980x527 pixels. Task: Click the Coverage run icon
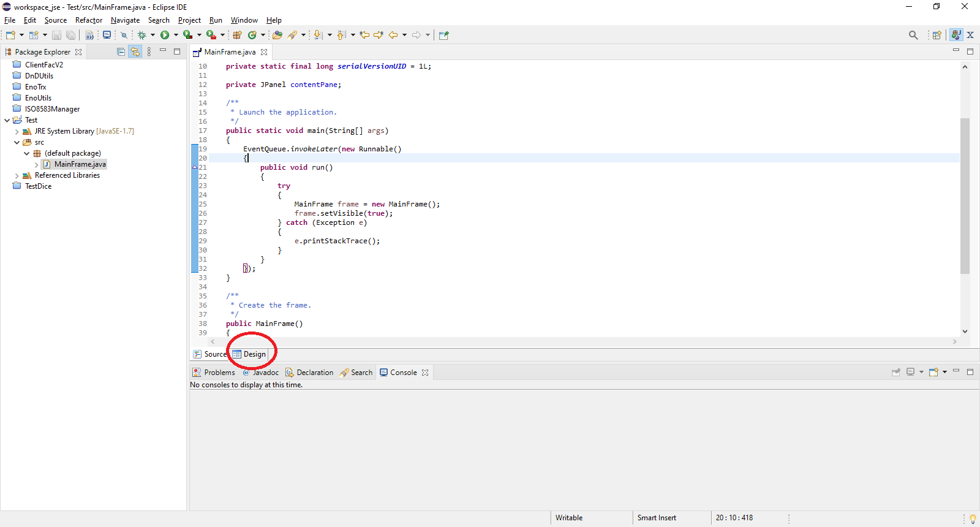188,35
